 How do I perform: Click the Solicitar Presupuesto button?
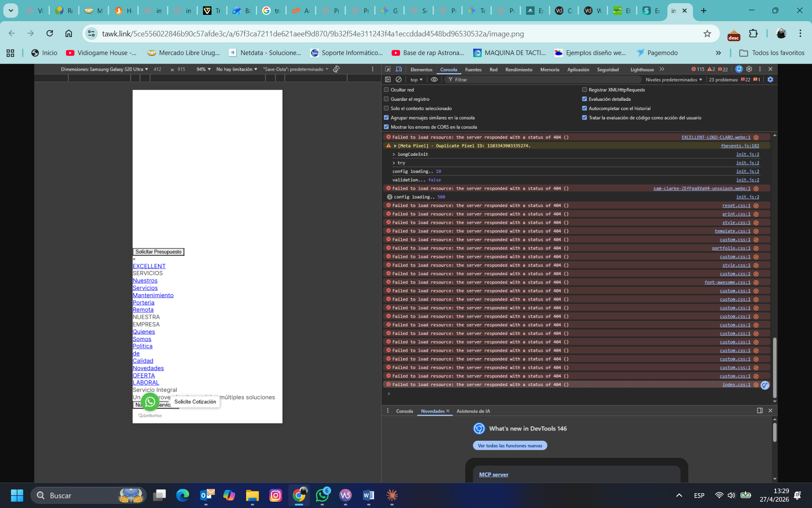(x=158, y=252)
